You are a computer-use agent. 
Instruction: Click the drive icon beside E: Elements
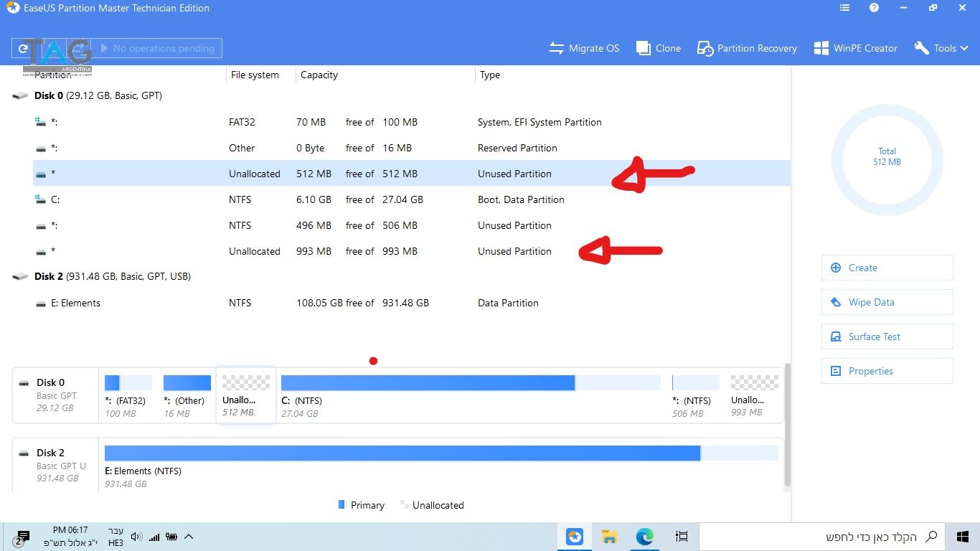click(x=41, y=303)
